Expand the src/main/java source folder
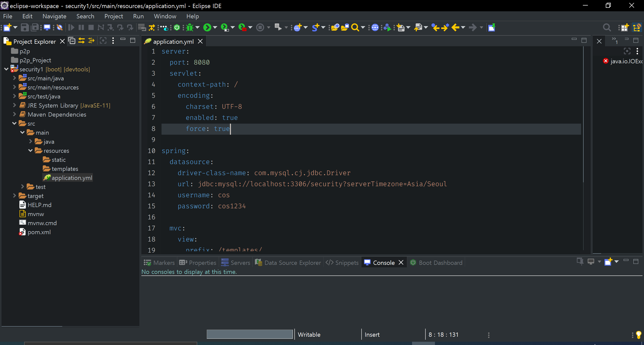The height and width of the screenshot is (345, 644). 14,78
